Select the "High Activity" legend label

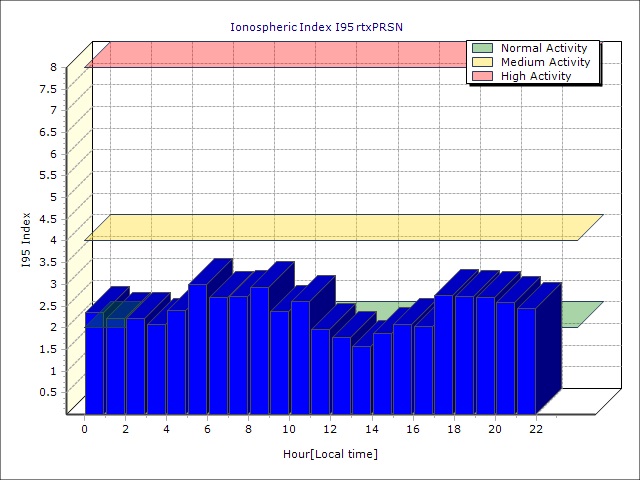point(536,76)
